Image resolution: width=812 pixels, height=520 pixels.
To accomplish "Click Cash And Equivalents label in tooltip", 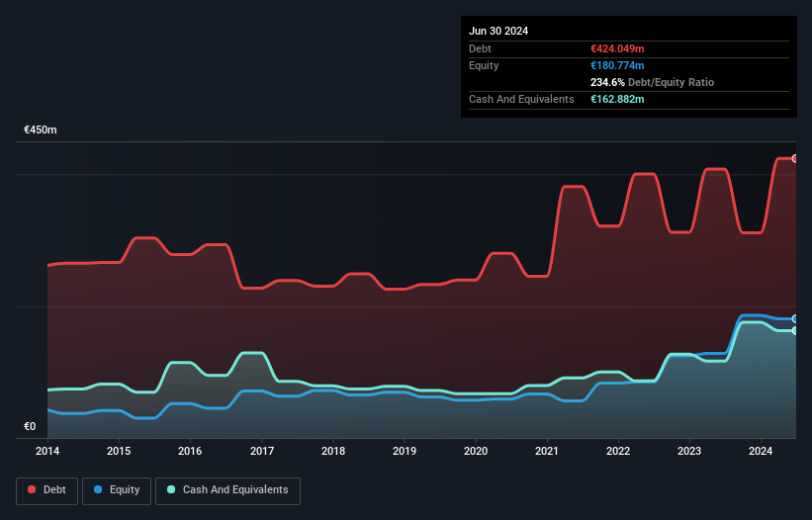I will 521,99.
